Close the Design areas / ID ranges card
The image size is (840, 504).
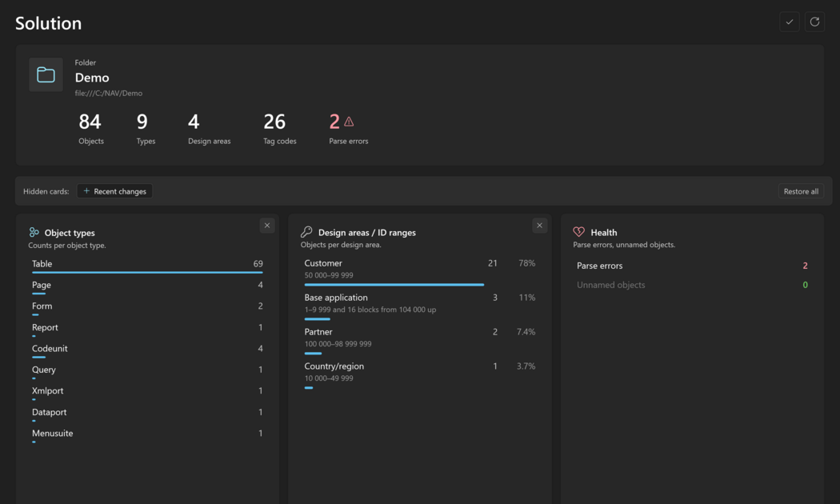coord(539,226)
